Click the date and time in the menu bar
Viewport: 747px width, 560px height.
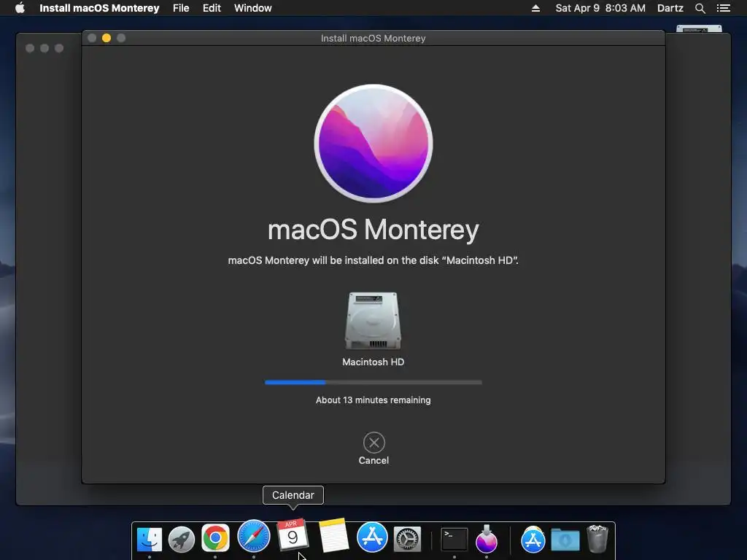pos(600,8)
